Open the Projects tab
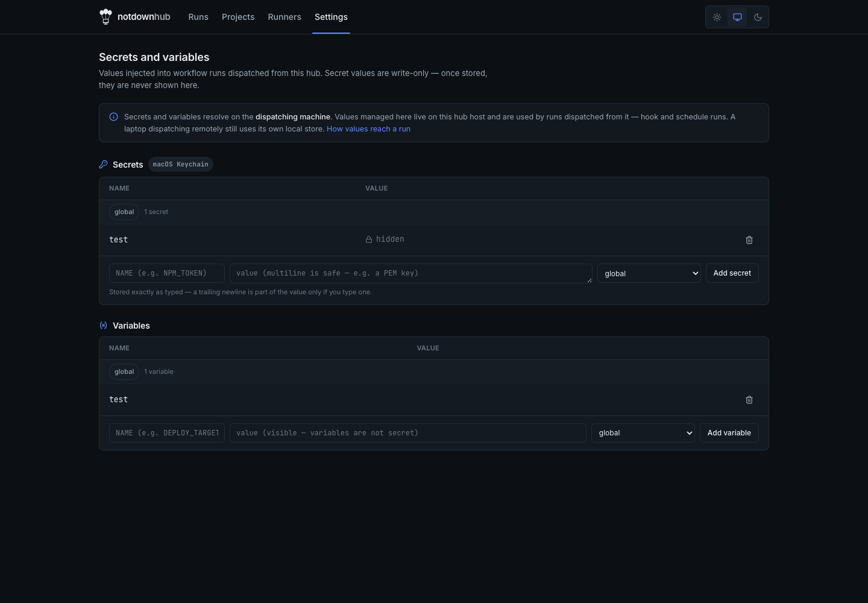Screen dimensions: 868x603 (238, 17)
